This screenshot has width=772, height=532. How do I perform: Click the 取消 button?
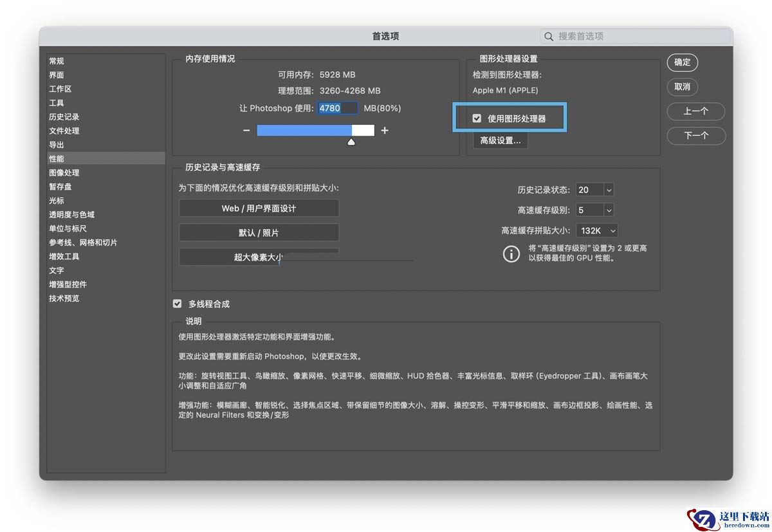point(683,87)
